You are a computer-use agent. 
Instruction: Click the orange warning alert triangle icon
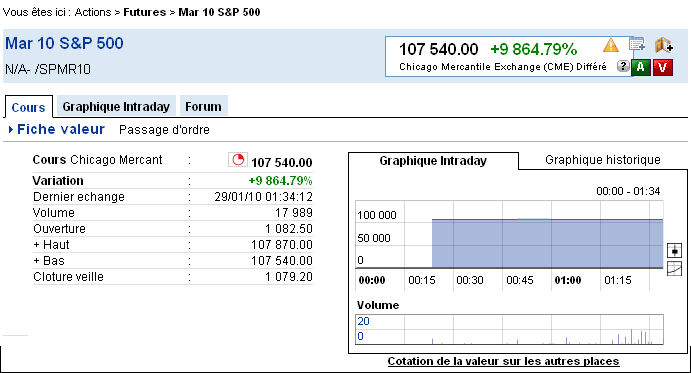click(x=611, y=45)
